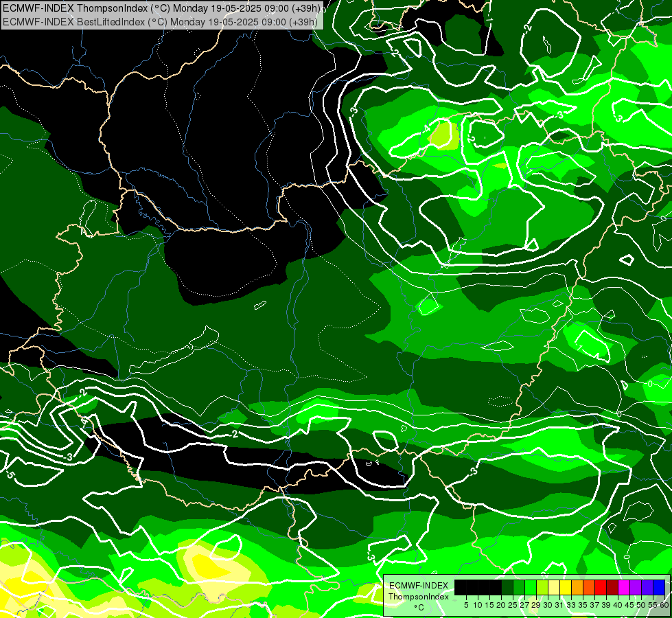Click the legend tick value 55
This screenshot has width=672, height=618.
tap(653, 605)
